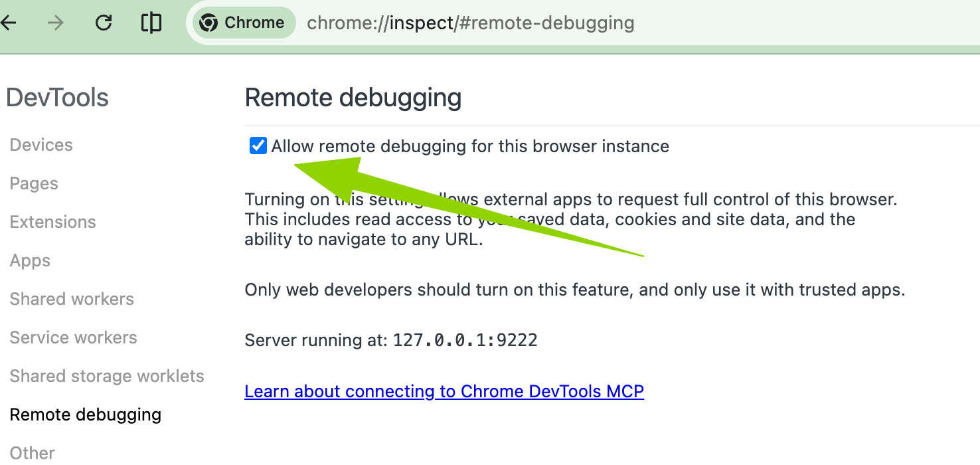Open the Chrome DevTools MCP learn link
The width and height of the screenshot is (980, 465).
tap(444, 391)
